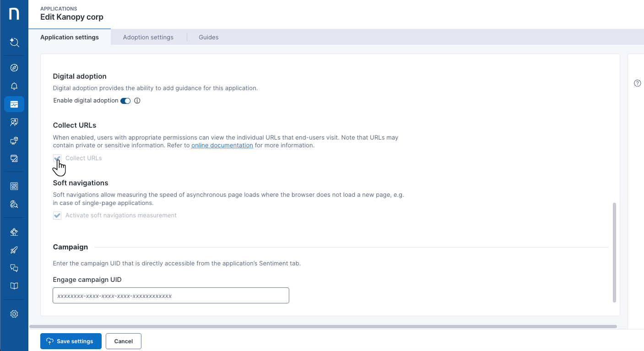
Task: Open the history icon below the logo
Action: pos(14,42)
